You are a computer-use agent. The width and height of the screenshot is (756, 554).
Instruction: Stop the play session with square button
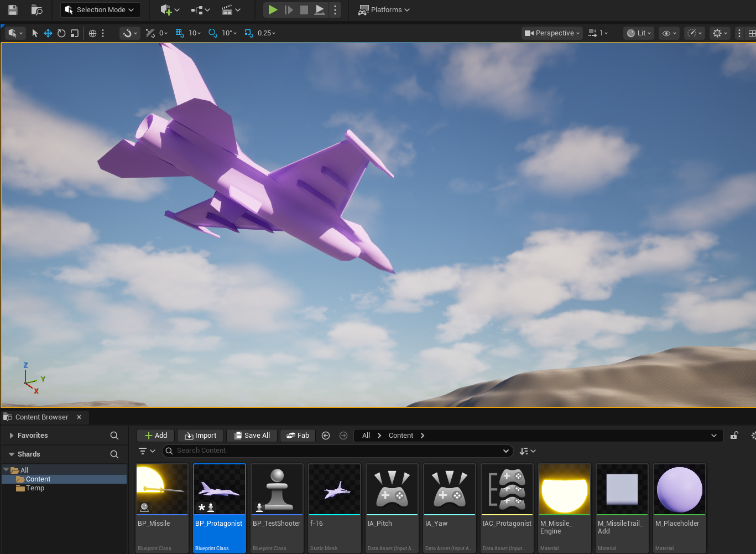pos(304,10)
